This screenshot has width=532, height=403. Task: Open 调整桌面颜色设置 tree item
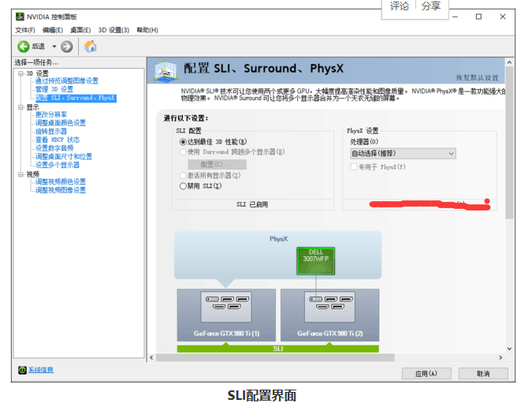pos(61,123)
